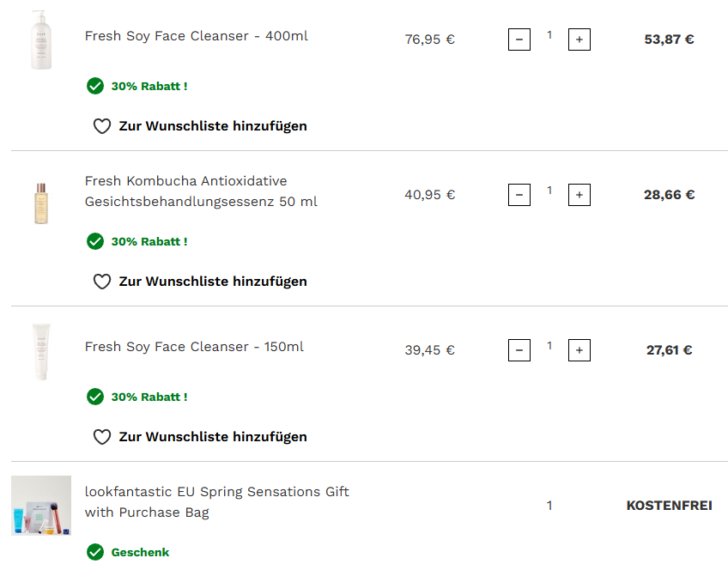This screenshot has height=564, width=728.
Task: Open Fresh Soy Face Cleanser 400ml product thumbnail
Action: [41, 39]
